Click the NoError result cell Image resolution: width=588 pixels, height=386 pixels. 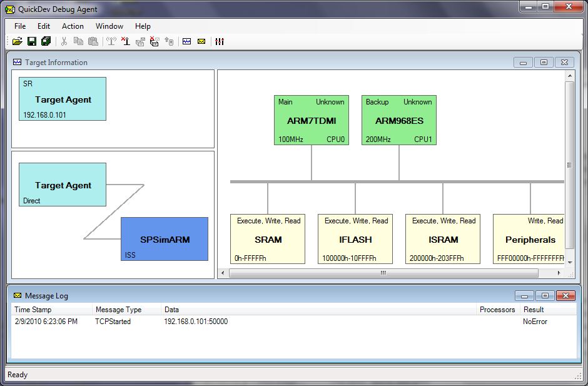(535, 322)
